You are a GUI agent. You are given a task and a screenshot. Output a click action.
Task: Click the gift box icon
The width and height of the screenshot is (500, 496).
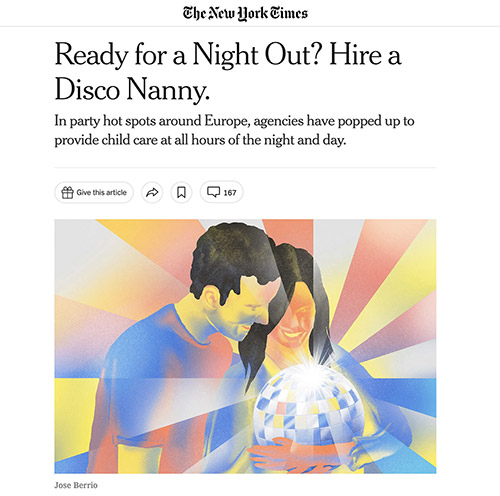(x=67, y=192)
